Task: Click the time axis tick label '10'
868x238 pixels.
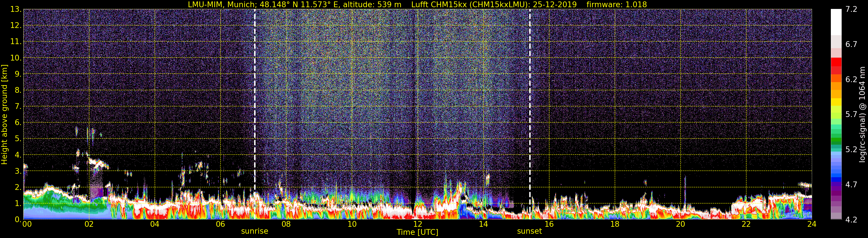Action: (352, 224)
